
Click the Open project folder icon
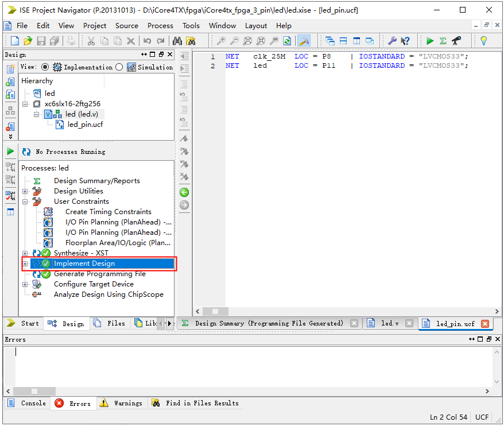pyautogui.click(x=28, y=41)
